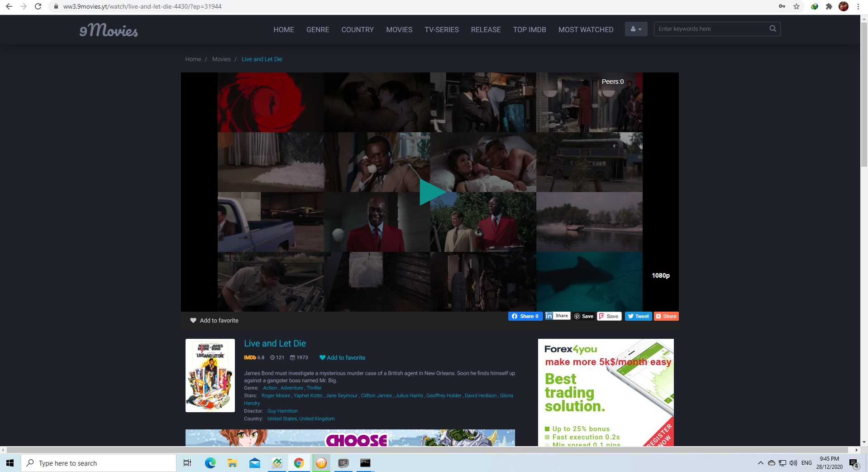Screen dimensions: 868x472
Task: Open the RELEASE menu
Action: 486,29
